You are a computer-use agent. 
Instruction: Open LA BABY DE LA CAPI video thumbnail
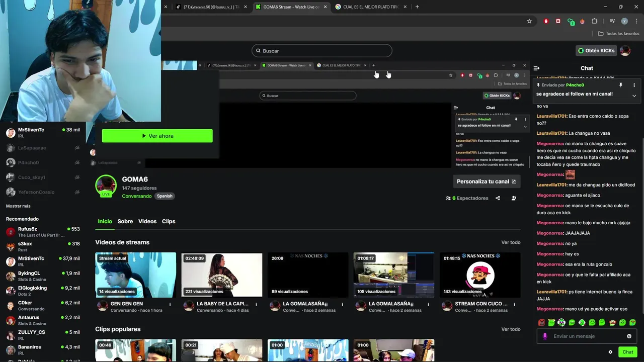coord(222,275)
